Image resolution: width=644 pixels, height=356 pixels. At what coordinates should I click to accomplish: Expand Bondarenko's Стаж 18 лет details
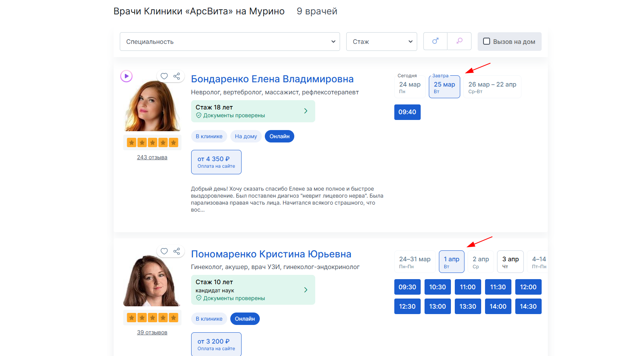pos(253,111)
